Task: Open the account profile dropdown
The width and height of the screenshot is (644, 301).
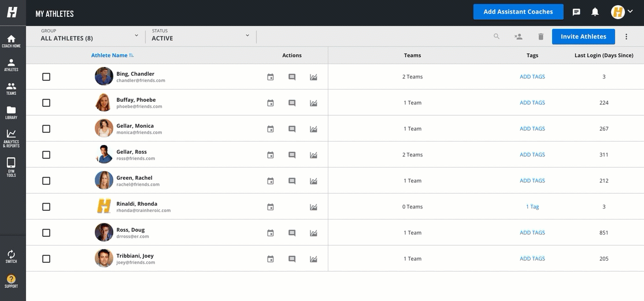Action: tap(622, 12)
